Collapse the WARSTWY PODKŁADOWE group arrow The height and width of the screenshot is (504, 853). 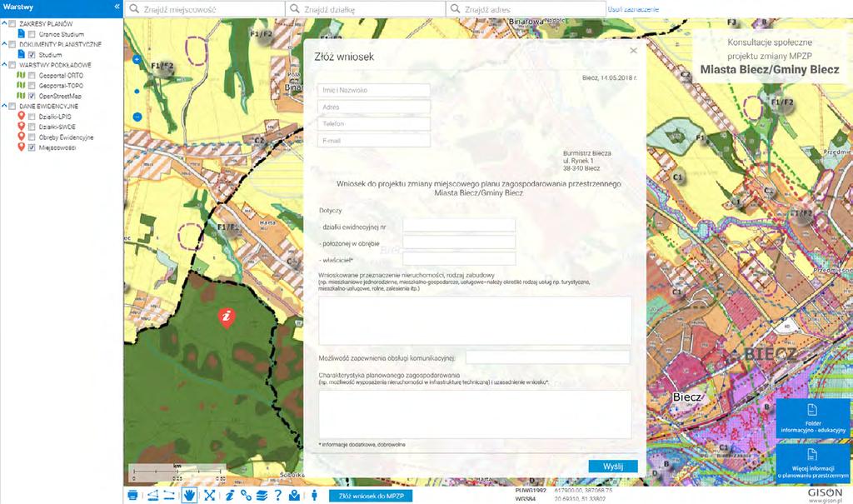click(4, 65)
